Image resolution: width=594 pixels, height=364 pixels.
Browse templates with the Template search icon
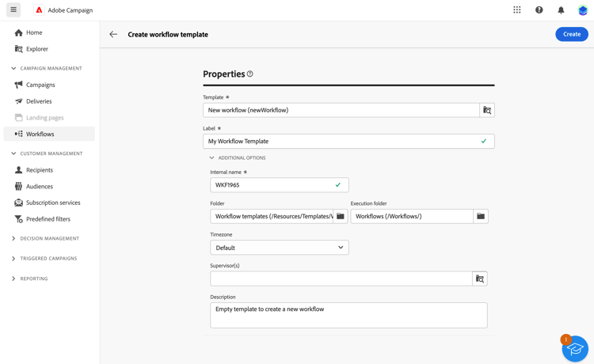[487, 110]
